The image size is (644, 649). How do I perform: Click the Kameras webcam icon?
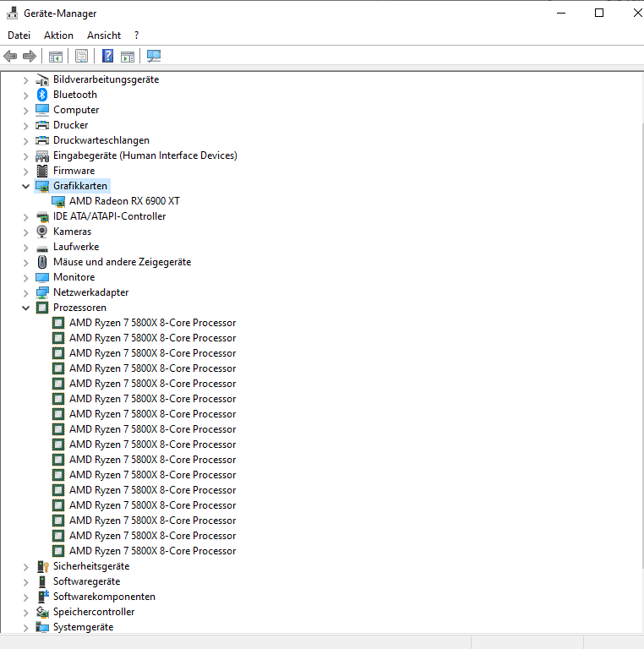(41, 232)
